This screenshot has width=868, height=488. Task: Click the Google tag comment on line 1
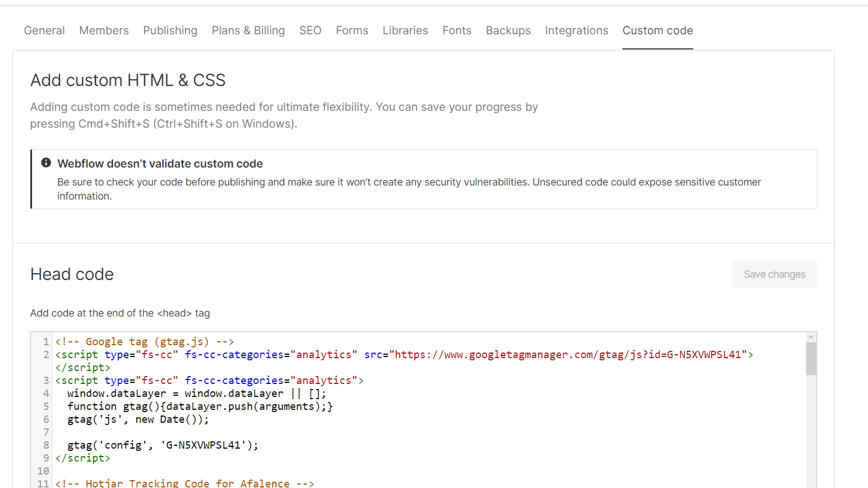[144, 342]
